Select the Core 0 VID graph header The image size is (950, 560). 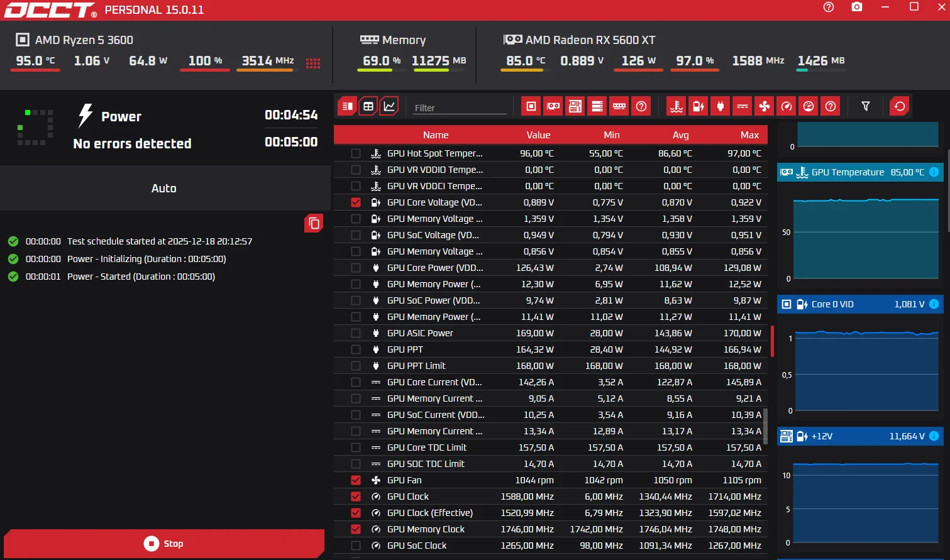click(x=861, y=304)
